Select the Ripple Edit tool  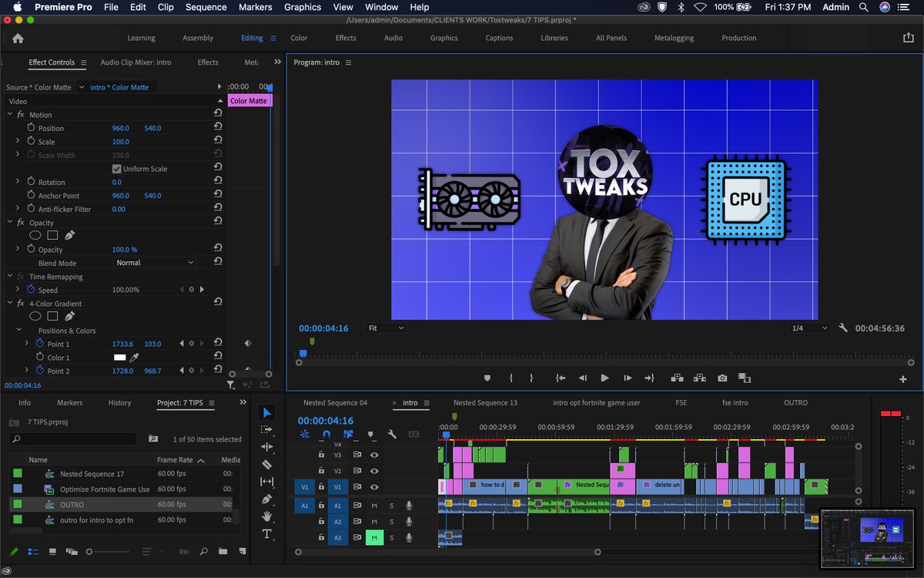tap(267, 447)
